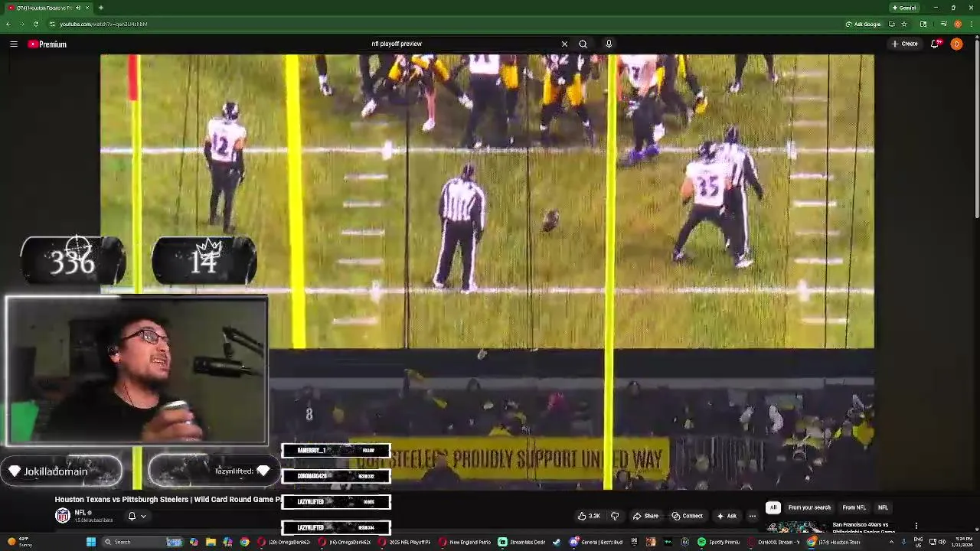This screenshot has width=980, height=551.
Task: Open a new browser tab
Action: tap(100, 8)
